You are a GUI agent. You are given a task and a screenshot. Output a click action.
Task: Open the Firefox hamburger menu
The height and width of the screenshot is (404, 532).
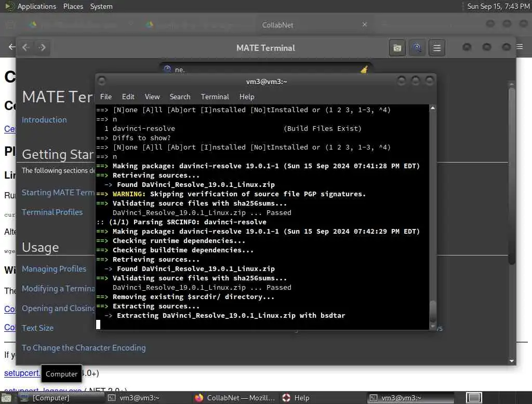pos(520,46)
